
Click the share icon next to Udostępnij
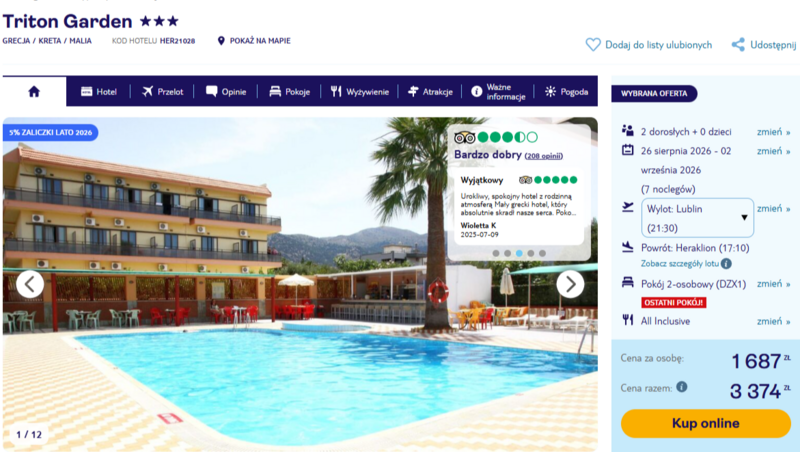point(738,45)
